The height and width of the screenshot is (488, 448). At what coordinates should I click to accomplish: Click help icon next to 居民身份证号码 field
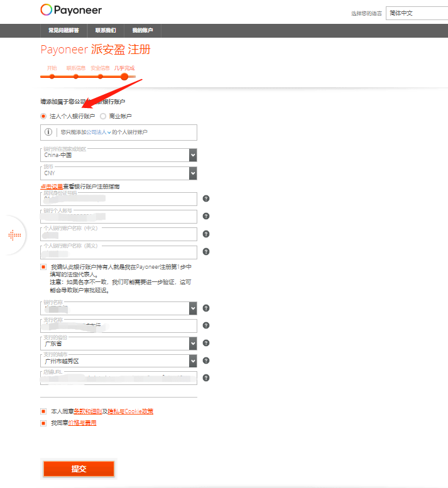pos(206,198)
